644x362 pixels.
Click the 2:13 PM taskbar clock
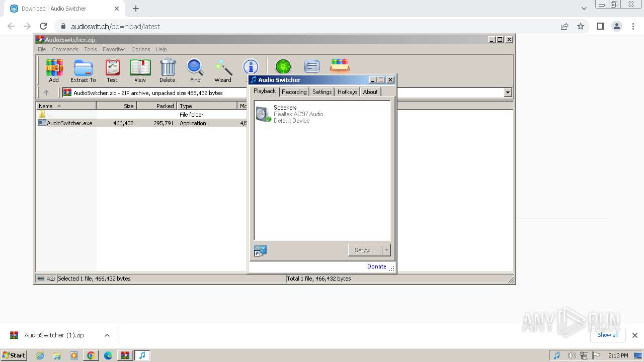coord(618,355)
